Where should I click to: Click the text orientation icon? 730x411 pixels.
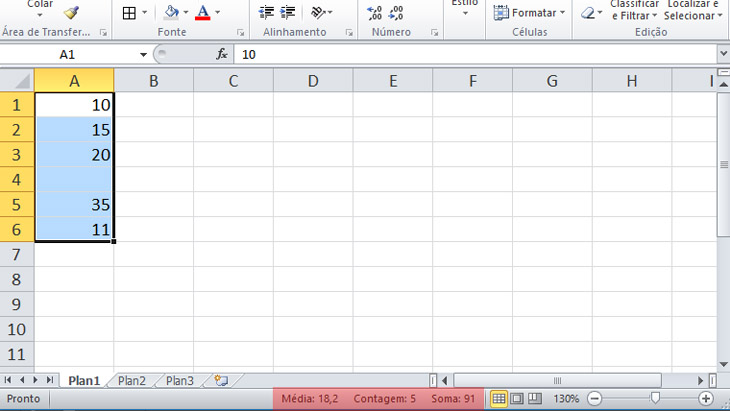pyautogui.click(x=319, y=13)
